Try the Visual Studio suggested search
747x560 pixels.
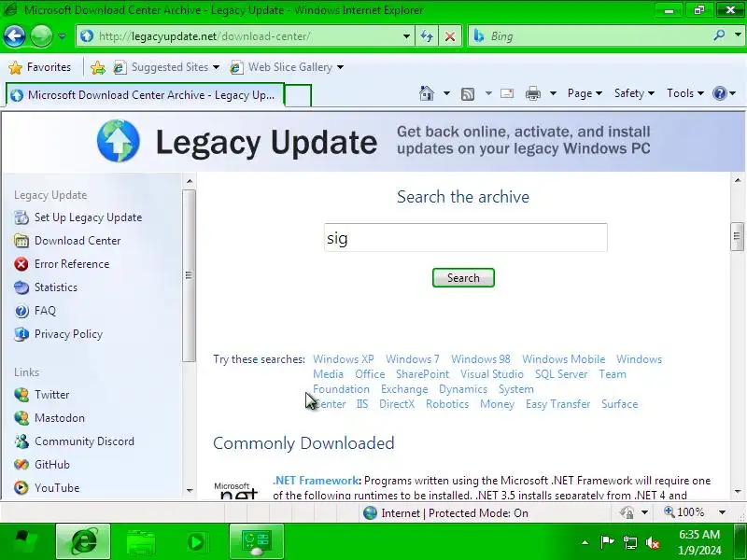[492, 374]
